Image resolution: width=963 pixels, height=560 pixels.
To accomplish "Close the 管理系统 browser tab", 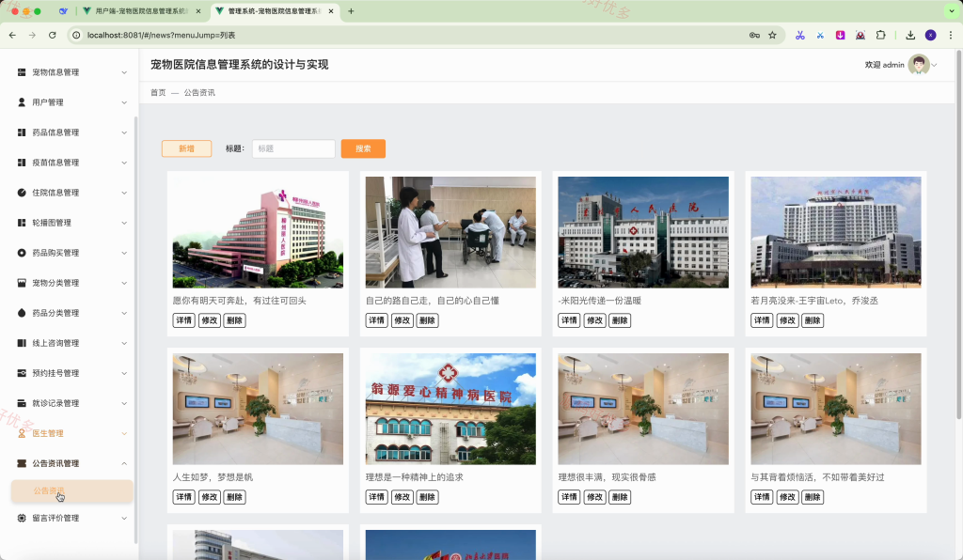I will click(x=331, y=11).
